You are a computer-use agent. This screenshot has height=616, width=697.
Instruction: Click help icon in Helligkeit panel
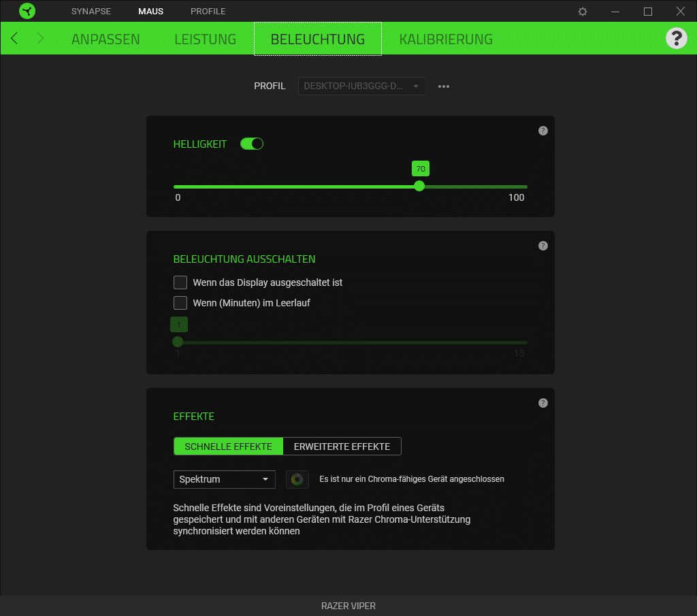point(542,131)
